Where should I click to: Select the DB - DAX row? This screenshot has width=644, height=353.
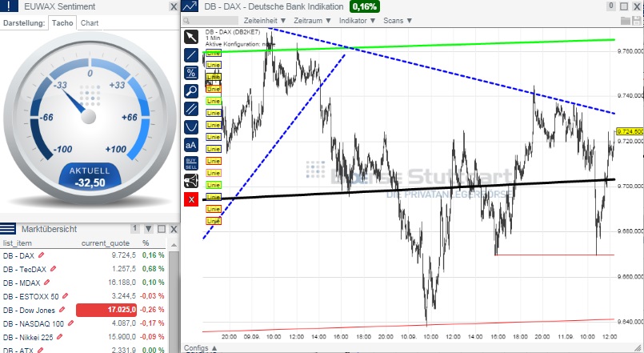click(x=83, y=255)
